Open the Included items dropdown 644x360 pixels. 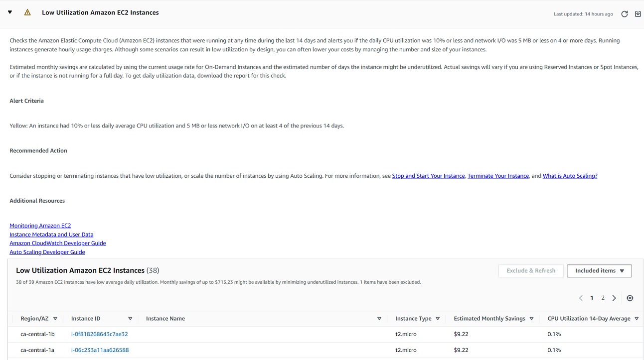pyautogui.click(x=599, y=271)
